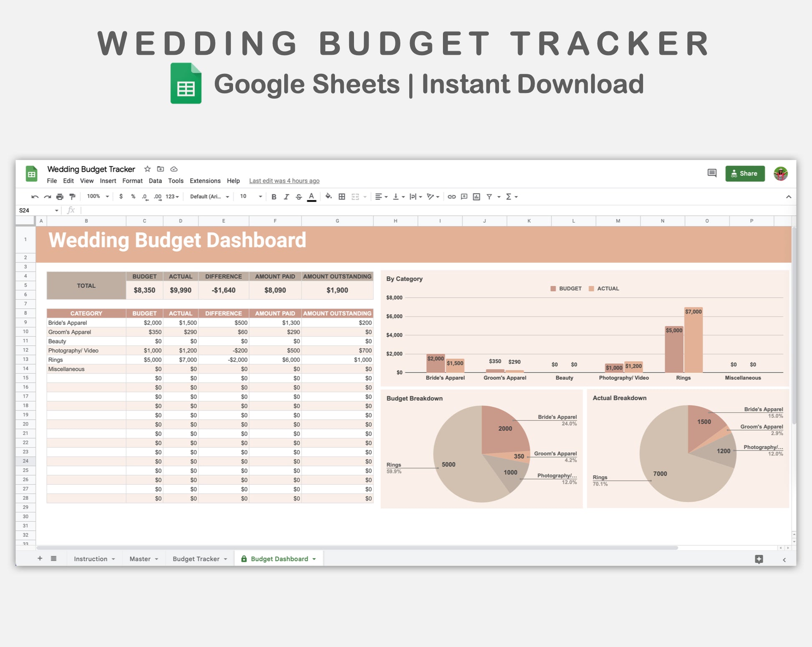This screenshot has height=647, width=812.
Task: Toggle strikethrough formatting
Action: (299, 197)
